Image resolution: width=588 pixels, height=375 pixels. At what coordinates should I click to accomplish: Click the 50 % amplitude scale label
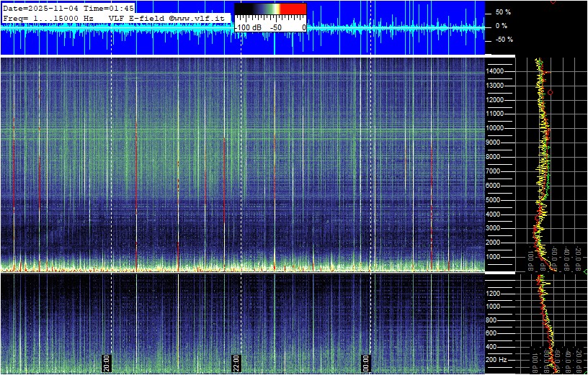click(x=502, y=12)
